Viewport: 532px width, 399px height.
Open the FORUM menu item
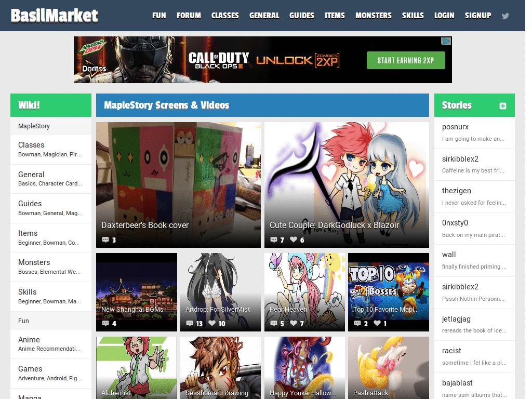pos(189,16)
